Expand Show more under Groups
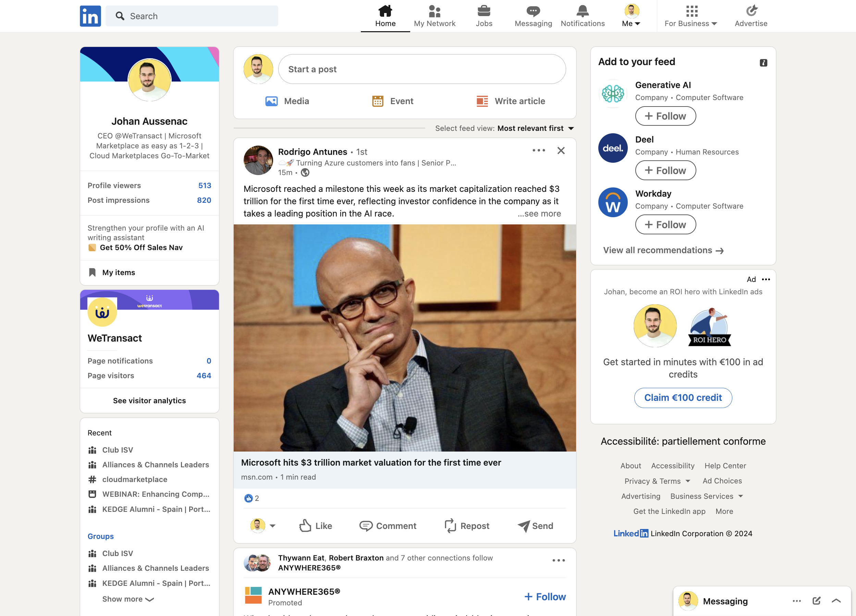Screen dimensions: 856x616 pos(128,599)
